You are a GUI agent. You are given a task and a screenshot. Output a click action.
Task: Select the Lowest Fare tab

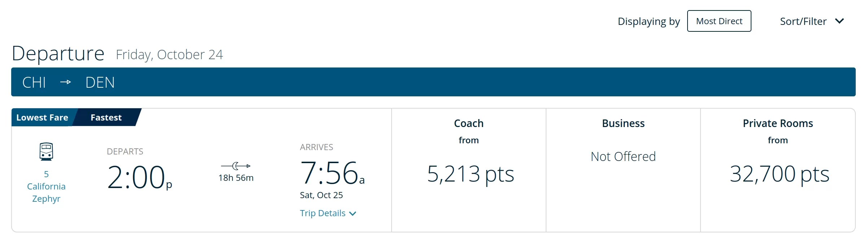click(42, 117)
